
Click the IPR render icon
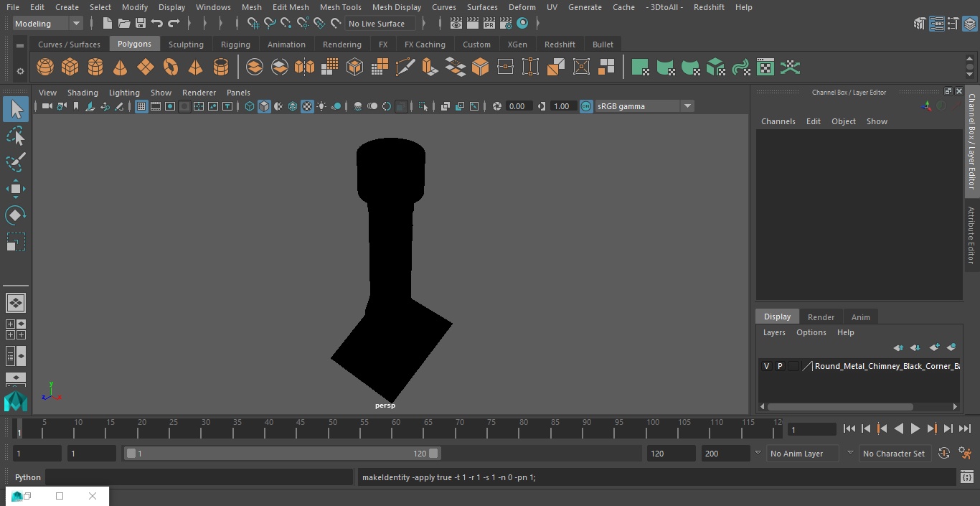point(489,24)
